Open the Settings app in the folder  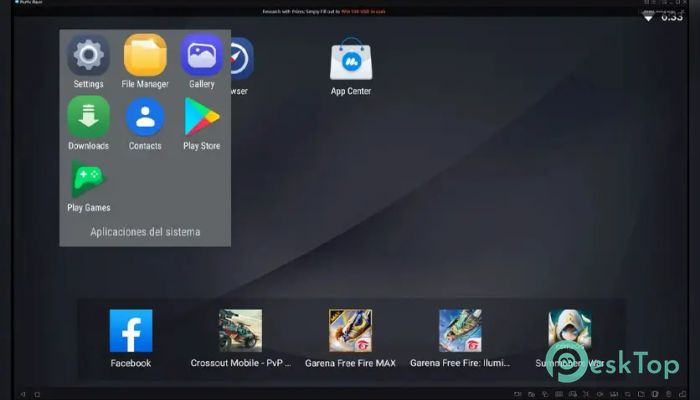(x=88, y=56)
